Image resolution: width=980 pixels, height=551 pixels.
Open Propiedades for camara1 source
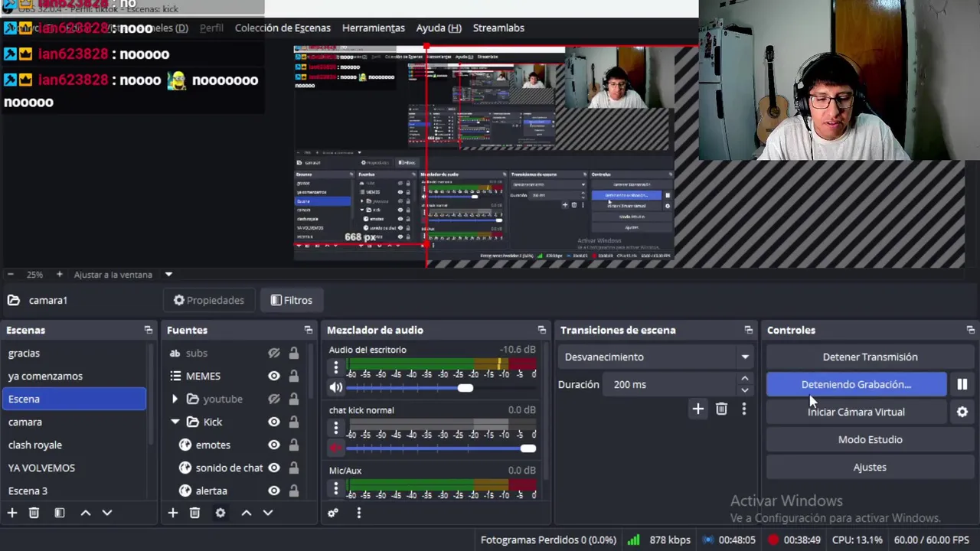(208, 300)
